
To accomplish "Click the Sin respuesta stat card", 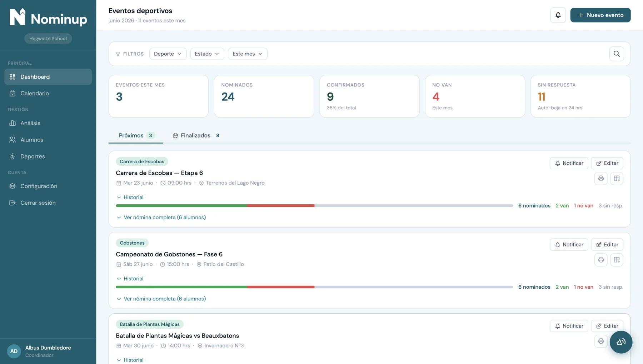I will 580,96.
